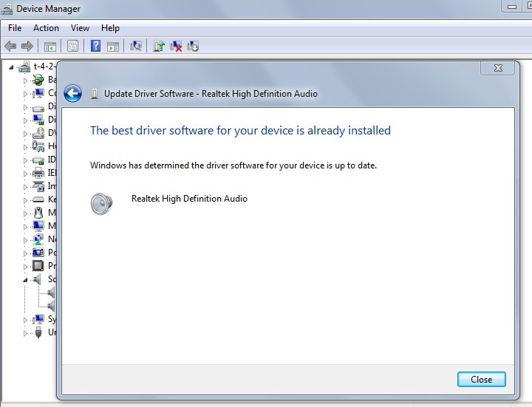Open the File menu
The width and height of the screenshot is (532, 407).
click(x=15, y=28)
